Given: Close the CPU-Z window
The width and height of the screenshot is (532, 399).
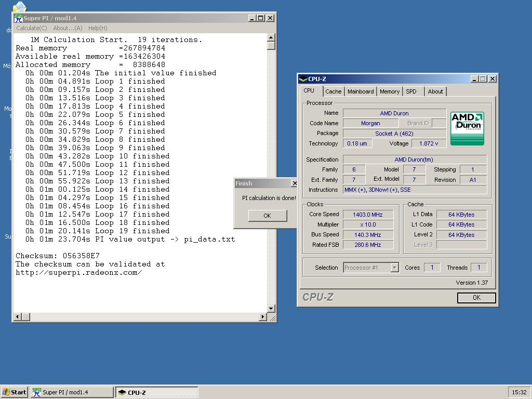Looking at the screenshot, I should tap(493, 79).
